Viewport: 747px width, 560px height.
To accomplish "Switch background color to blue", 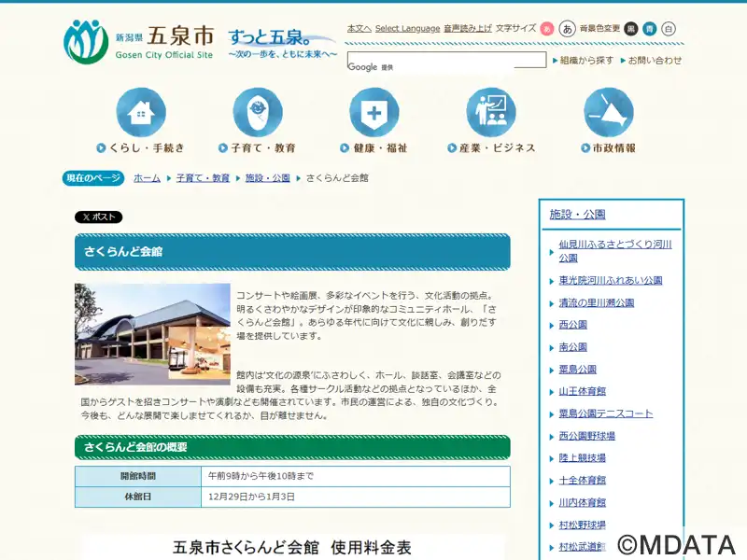I will tap(649, 29).
